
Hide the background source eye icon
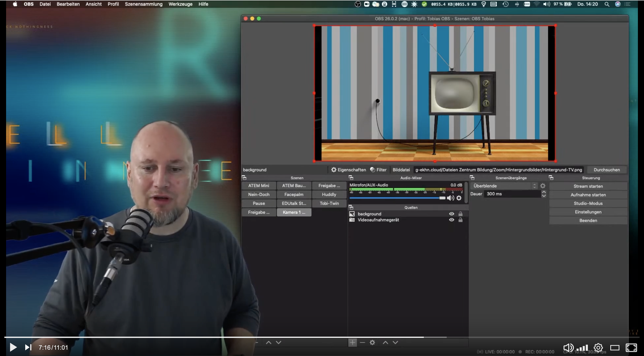pos(451,214)
